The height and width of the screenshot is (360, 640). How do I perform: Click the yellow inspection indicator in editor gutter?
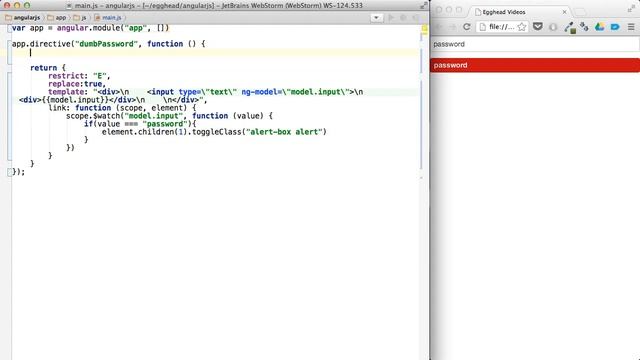424,29
